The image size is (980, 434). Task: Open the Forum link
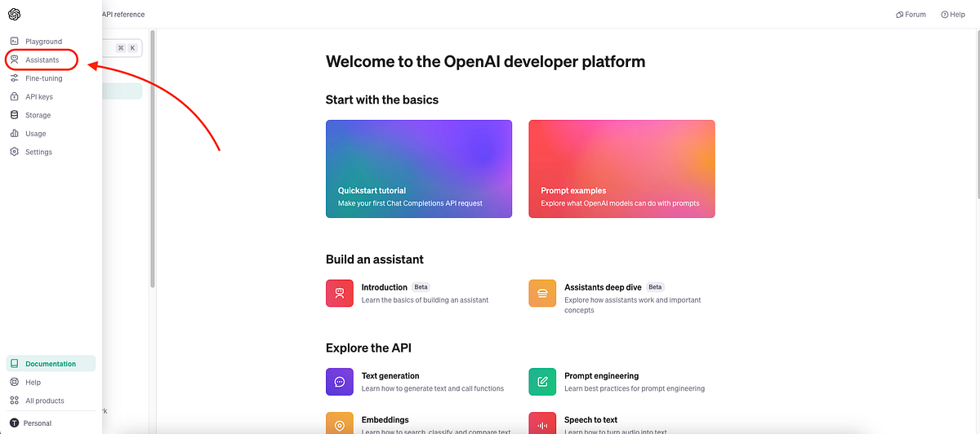pos(911,15)
